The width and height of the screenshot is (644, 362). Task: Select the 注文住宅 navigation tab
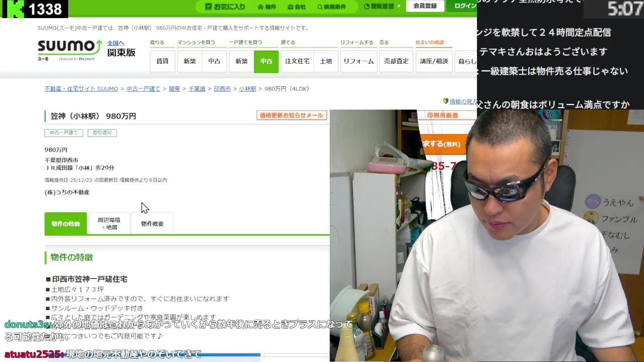pyautogui.click(x=297, y=61)
